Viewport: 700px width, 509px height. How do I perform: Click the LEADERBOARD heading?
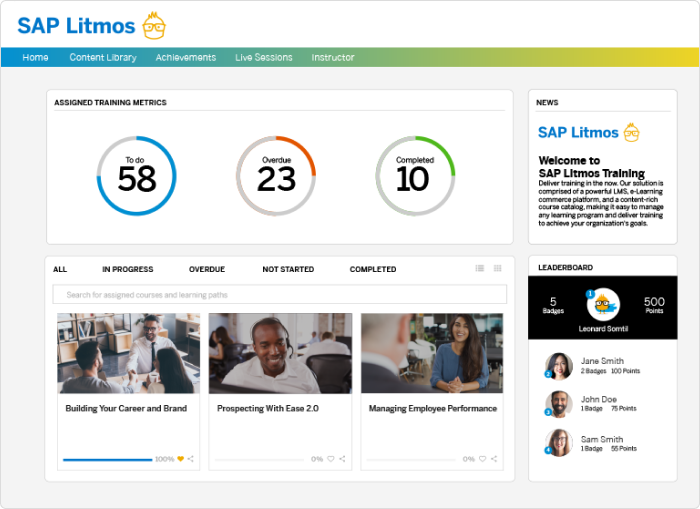pos(565,267)
